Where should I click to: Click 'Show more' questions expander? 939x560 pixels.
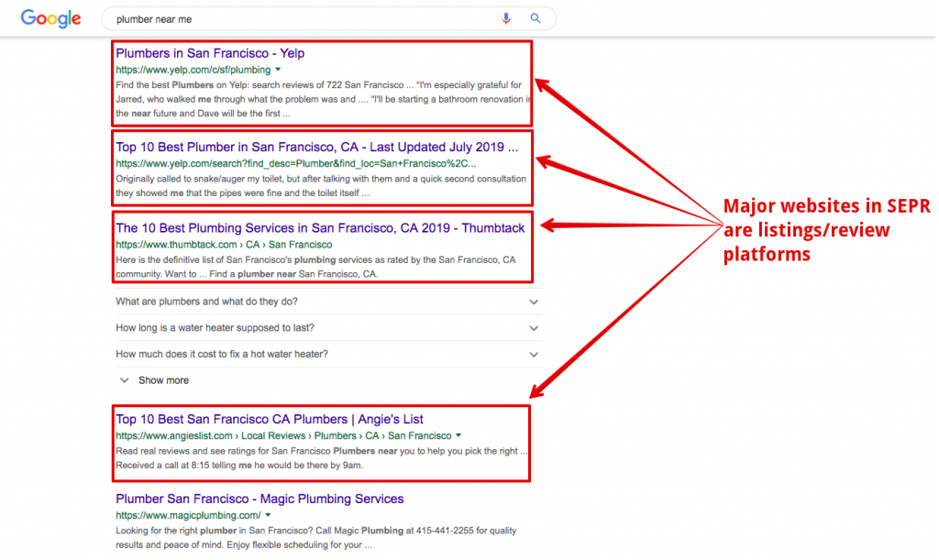[x=155, y=380]
